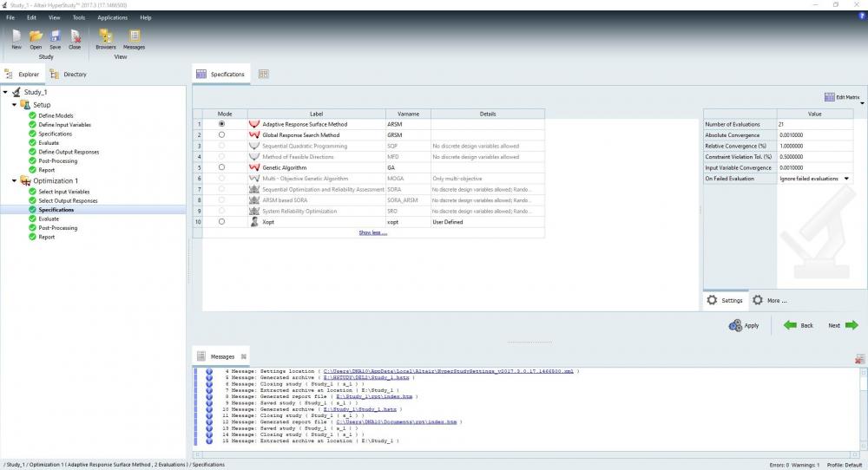The width and height of the screenshot is (868, 470).
Task: Click the Setup folder icon in tree
Action: (x=25, y=105)
